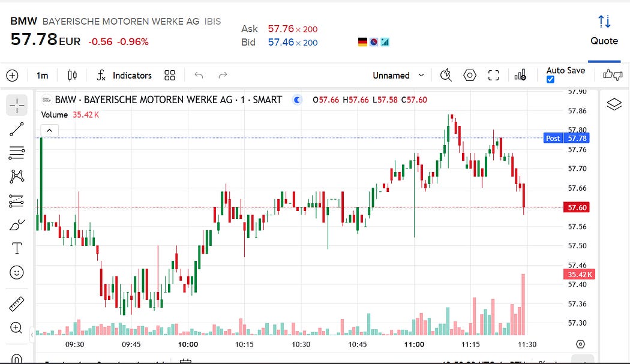Screen dimensions: 630x364
Task: Collapse the indicator legend with chevron
Action: click(x=49, y=131)
